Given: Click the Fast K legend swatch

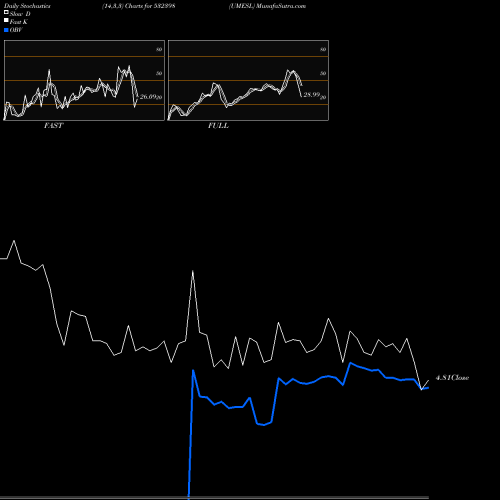Looking at the screenshot, I should [x=6, y=20].
